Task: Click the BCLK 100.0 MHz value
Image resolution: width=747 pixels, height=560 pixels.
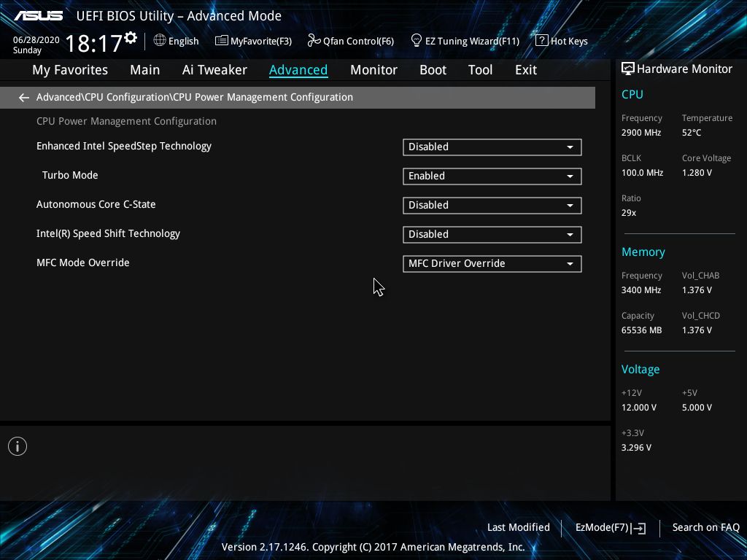Action: 642,173
